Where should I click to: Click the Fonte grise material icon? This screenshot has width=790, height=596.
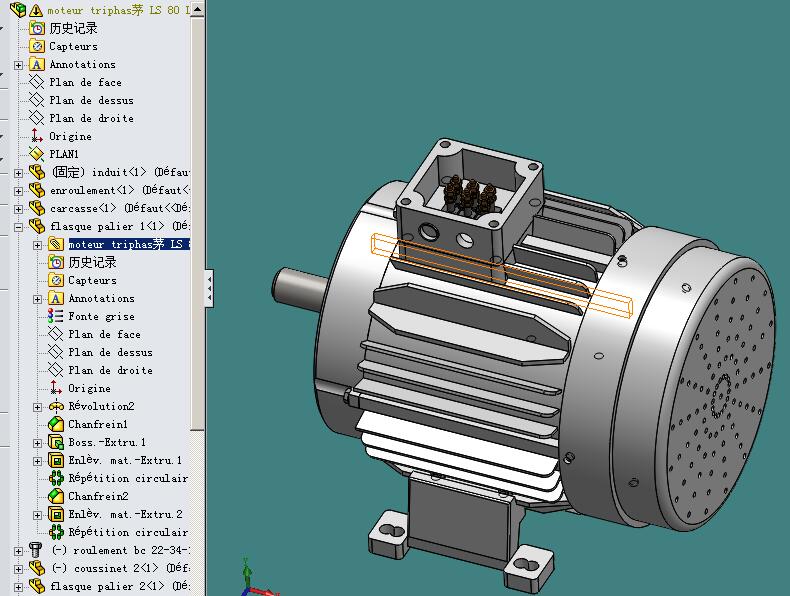point(56,316)
